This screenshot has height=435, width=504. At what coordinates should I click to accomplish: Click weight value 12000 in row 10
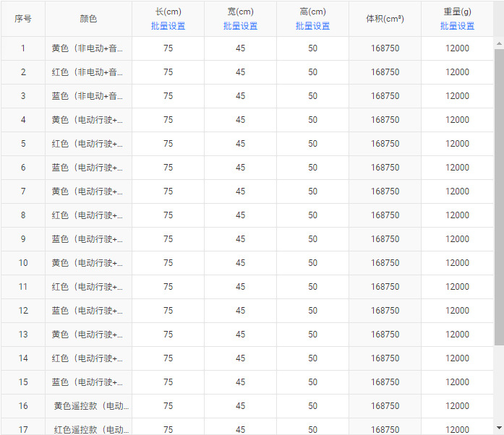457,263
